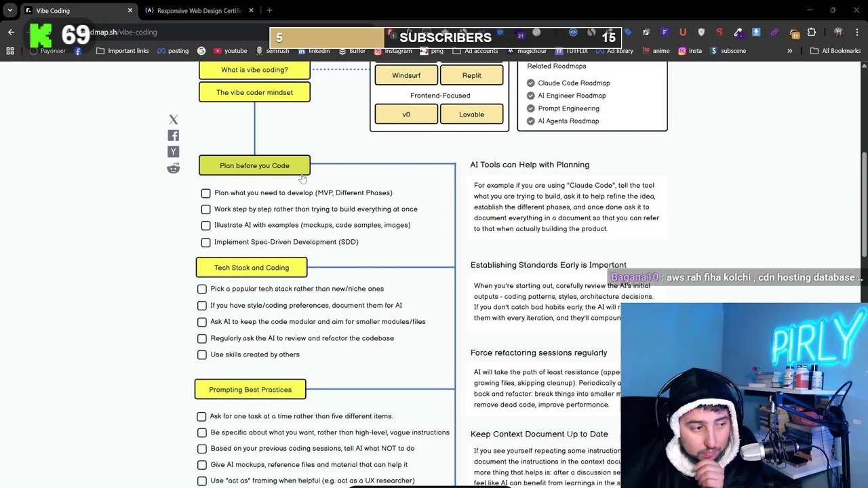868x488 pixels.
Task: Open the youtube bookmark
Action: [230, 51]
